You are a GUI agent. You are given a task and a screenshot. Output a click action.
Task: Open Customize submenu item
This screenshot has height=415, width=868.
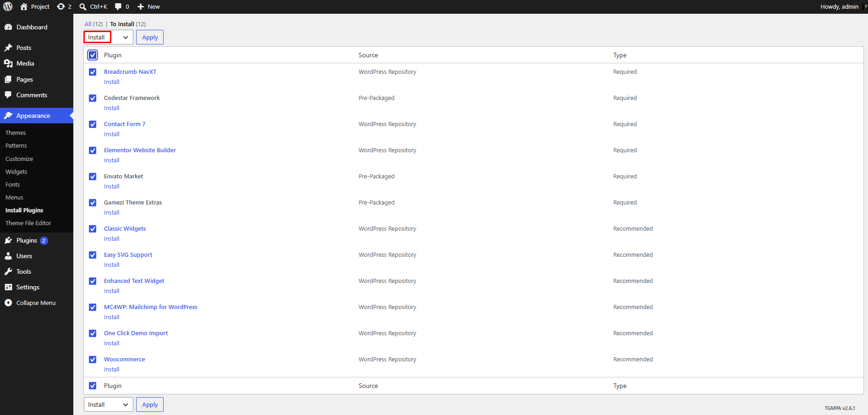(x=19, y=159)
